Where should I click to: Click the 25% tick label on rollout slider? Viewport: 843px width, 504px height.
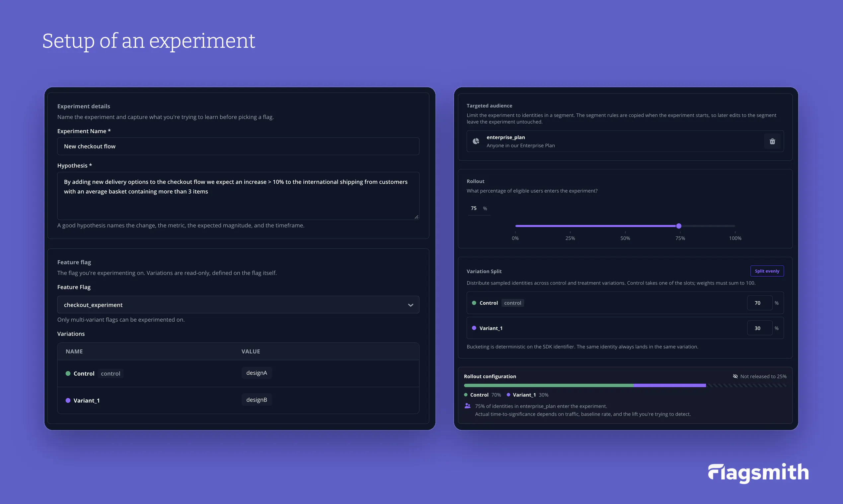(570, 238)
